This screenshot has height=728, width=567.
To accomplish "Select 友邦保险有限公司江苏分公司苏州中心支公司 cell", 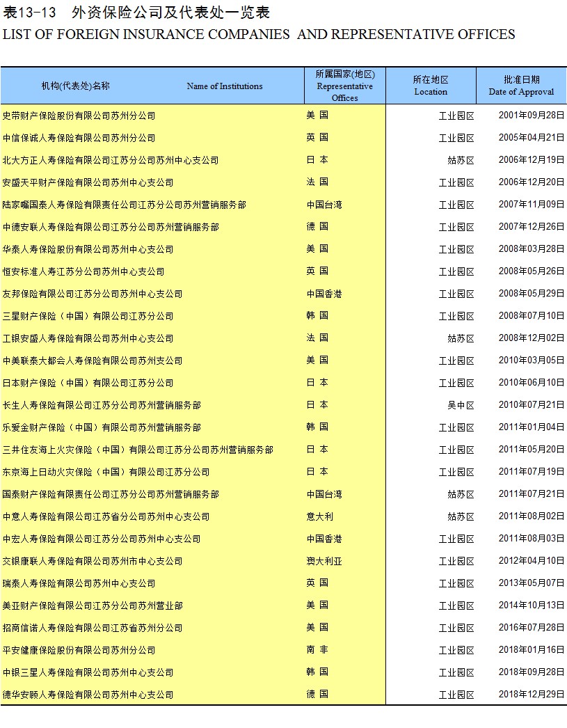I will 93,294.
